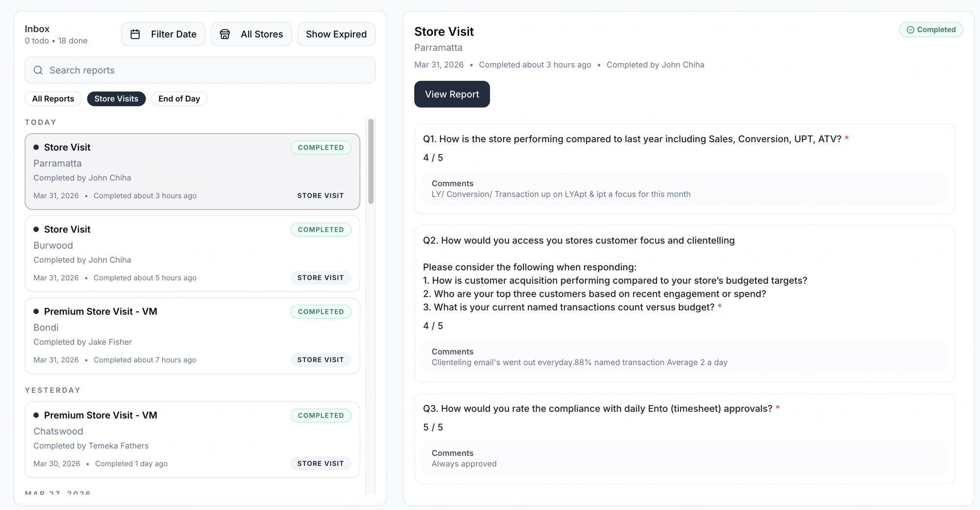Click the status dot on Chatswood visit
Image resolution: width=980 pixels, height=510 pixels.
tap(36, 415)
